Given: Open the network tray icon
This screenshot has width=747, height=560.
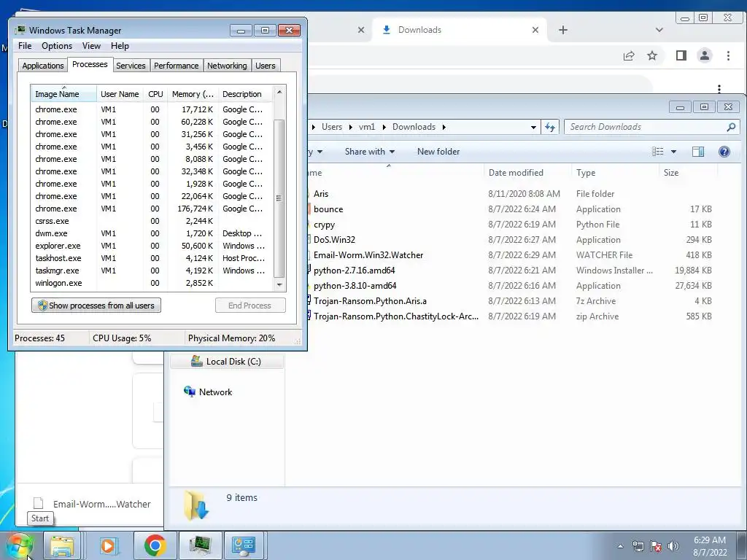Looking at the screenshot, I should (x=638, y=546).
